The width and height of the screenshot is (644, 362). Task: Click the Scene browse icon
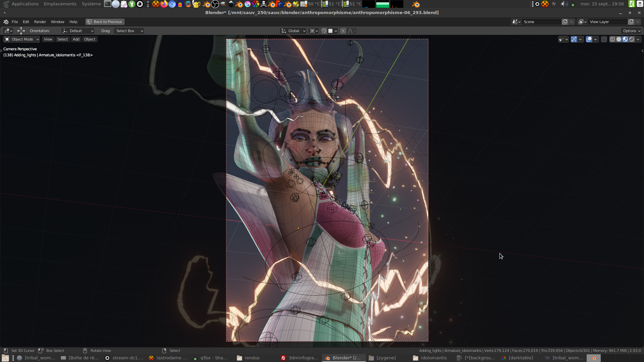pyautogui.click(x=516, y=22)
